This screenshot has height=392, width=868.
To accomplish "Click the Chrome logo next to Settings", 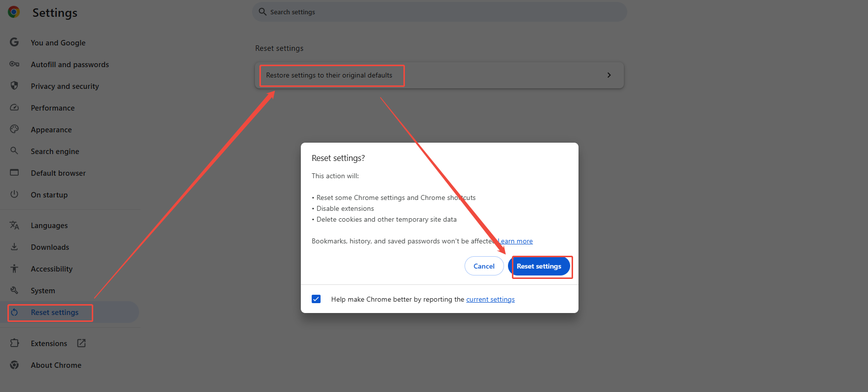I will click(13, 12).
